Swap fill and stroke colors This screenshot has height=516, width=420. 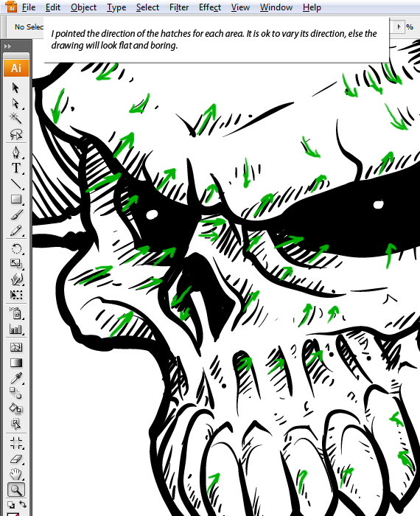coord(23,504)
